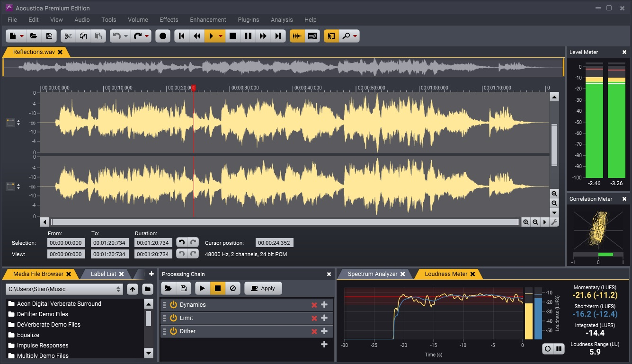Image resolution: width=632 pixels, height=364 pixels.
Task: Select the waveform edit mode icon
Action: 297,36
